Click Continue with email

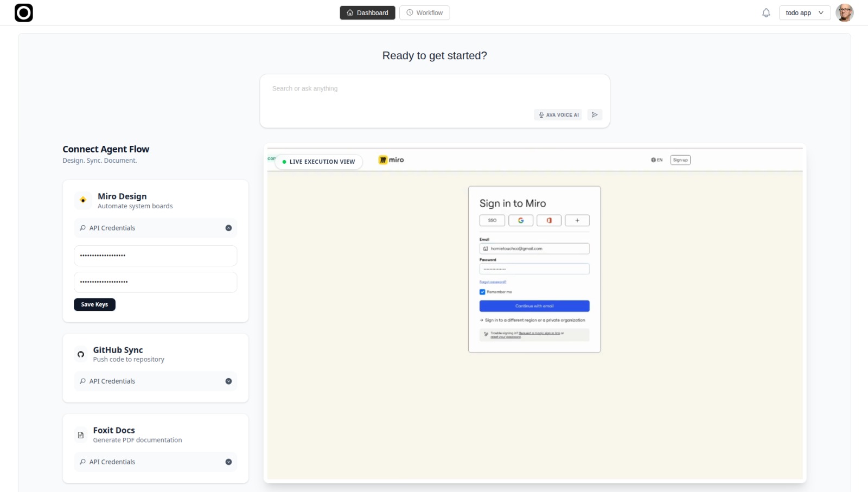pyautogui.click(x=534, y=306)
